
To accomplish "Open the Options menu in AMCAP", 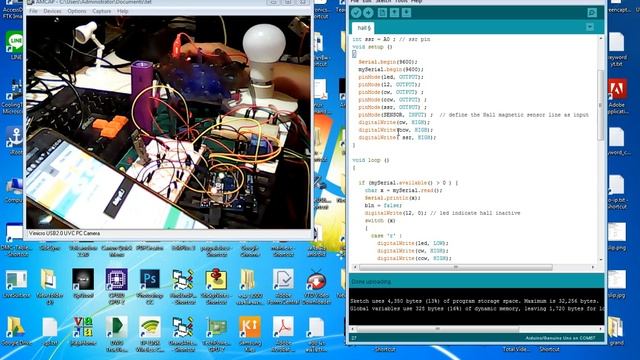I will pos(77,11).
